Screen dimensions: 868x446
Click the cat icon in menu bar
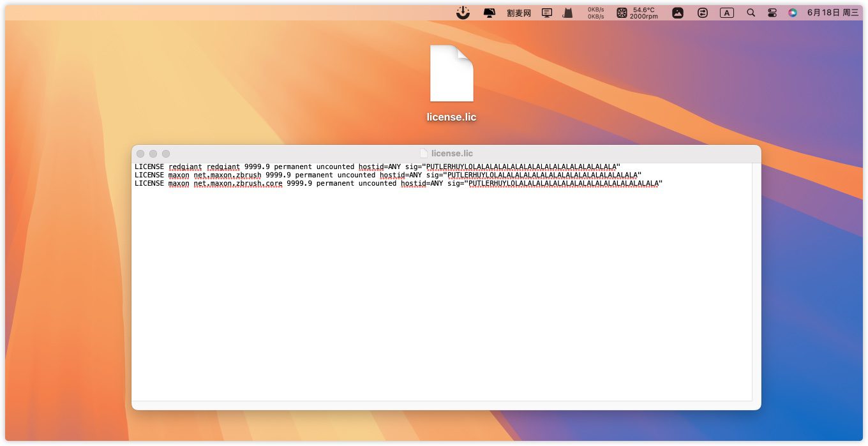coord(567,13)
